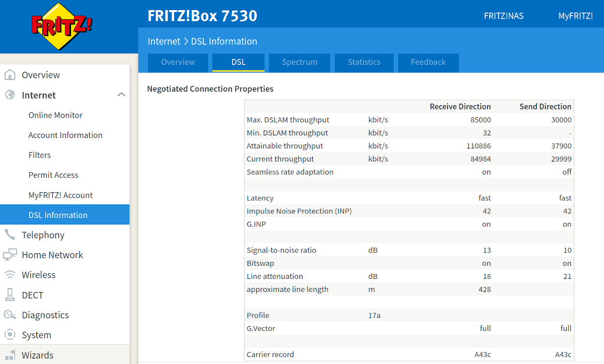The height and width of the screenshot is (364, 604).
Task: Click Send Direction column header
Action: (546, 107)
